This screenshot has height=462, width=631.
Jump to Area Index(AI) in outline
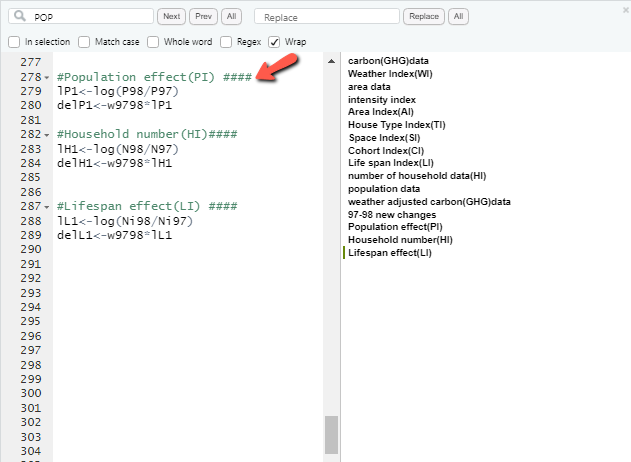pos(381,111)
